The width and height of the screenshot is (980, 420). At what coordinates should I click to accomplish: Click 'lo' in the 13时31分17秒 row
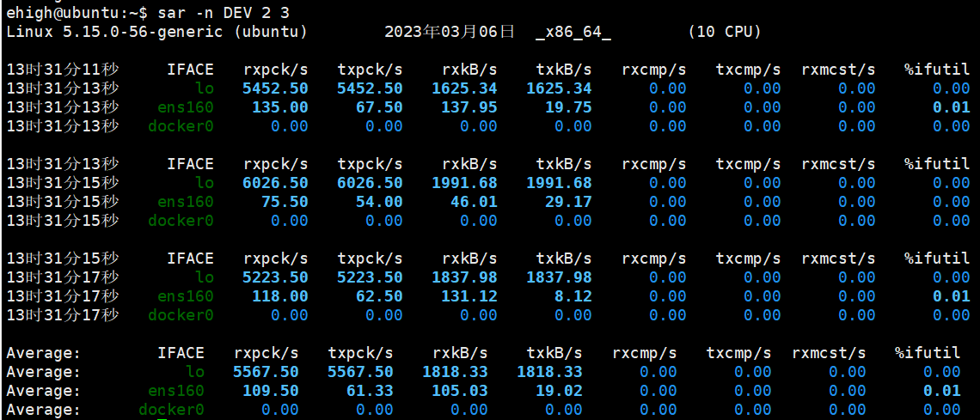click(x=204, y=277)
